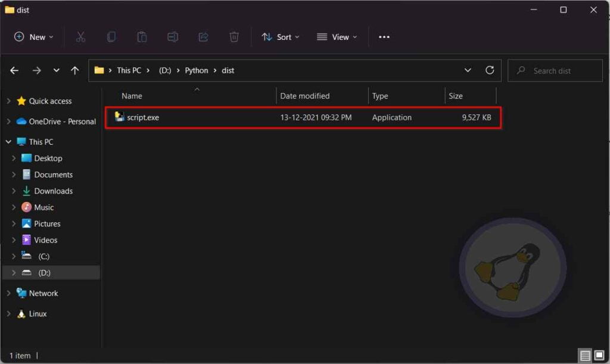Open the See more ellipsis menu
Viewport: 610px width, 364px height.
[x=384, y=36]
